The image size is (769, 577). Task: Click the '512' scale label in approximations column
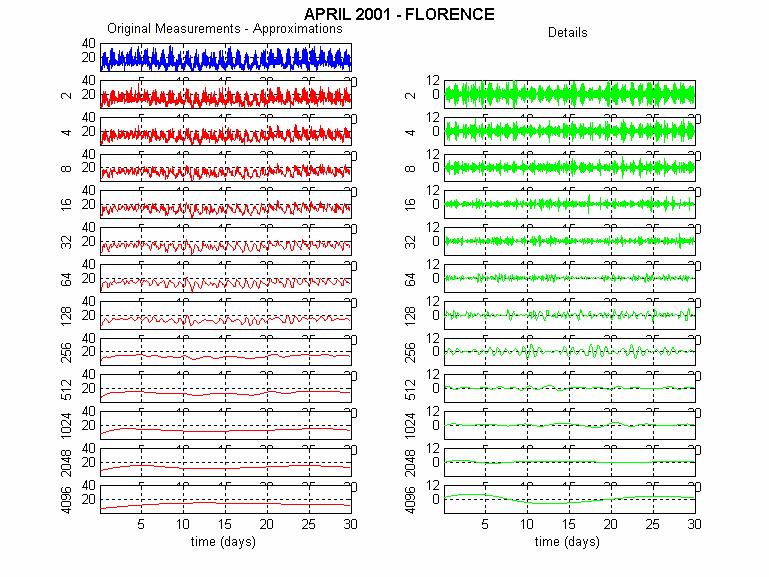pyautogui.click(x=66, y=389)
